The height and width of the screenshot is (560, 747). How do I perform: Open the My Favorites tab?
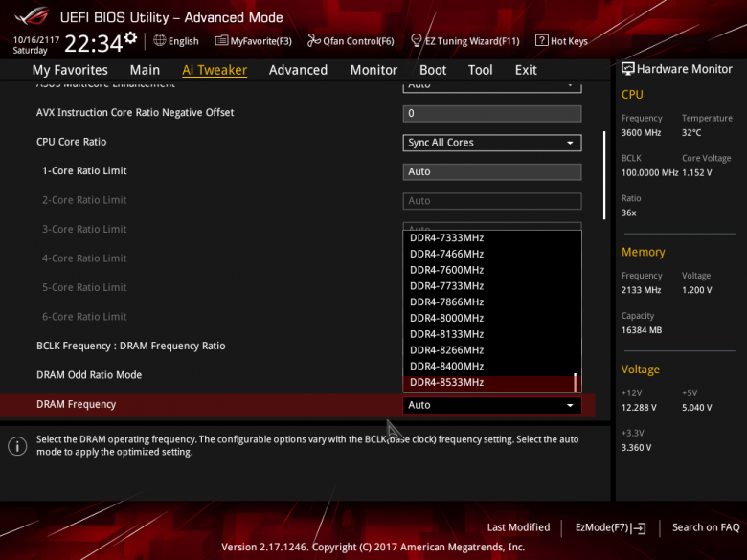[x=70, y=70]
